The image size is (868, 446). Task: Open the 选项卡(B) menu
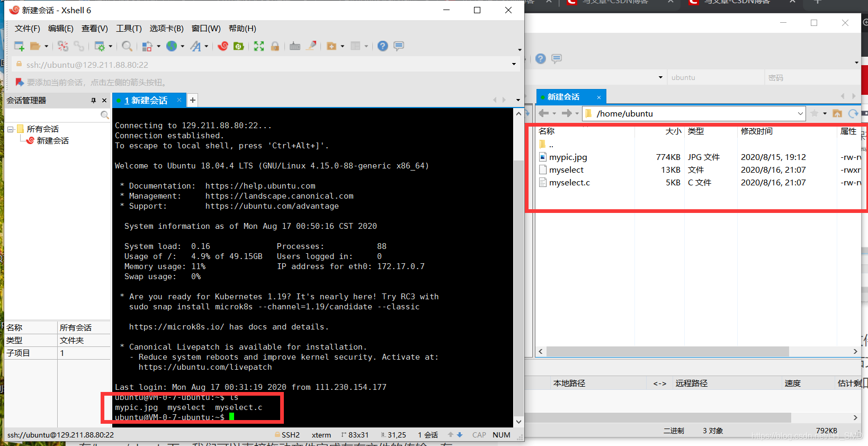[x=167, y=29]
